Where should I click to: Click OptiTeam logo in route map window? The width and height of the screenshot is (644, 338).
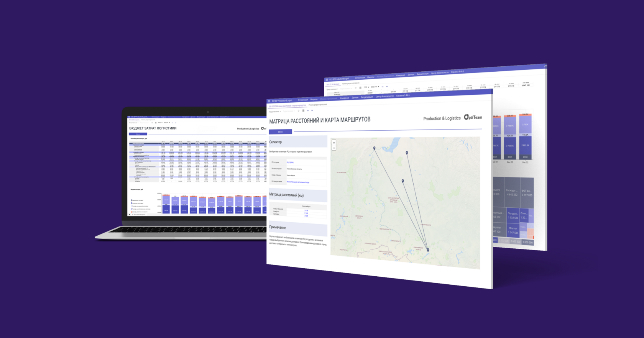[x=473, y=117]
